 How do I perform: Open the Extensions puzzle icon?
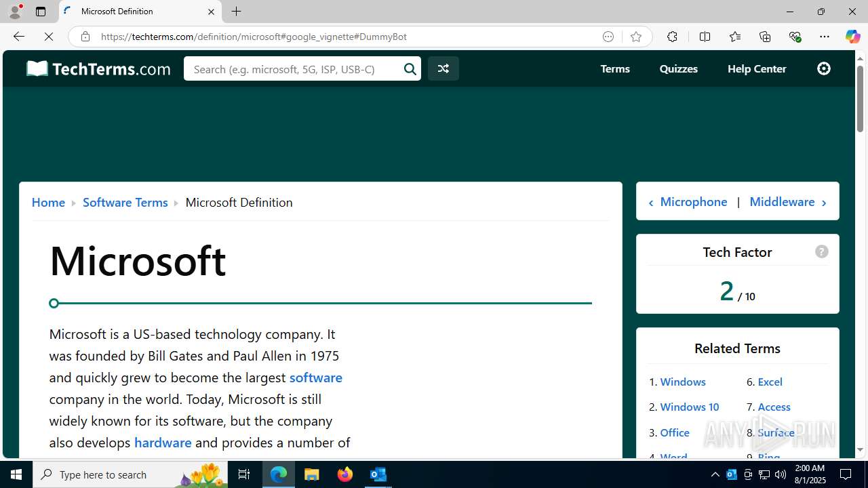click(x=672, y=37)
